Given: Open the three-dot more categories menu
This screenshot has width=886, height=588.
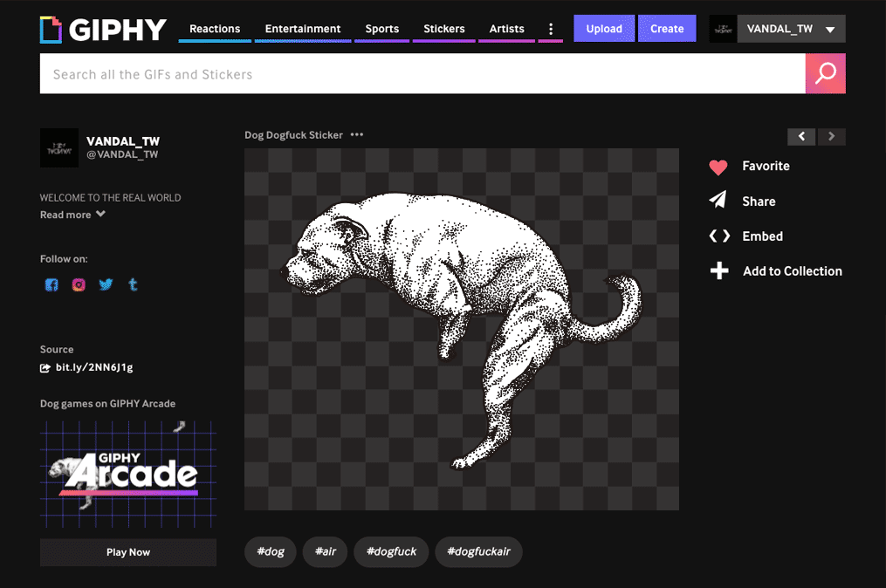Looking at the screenshot, I should click(550, 29).
